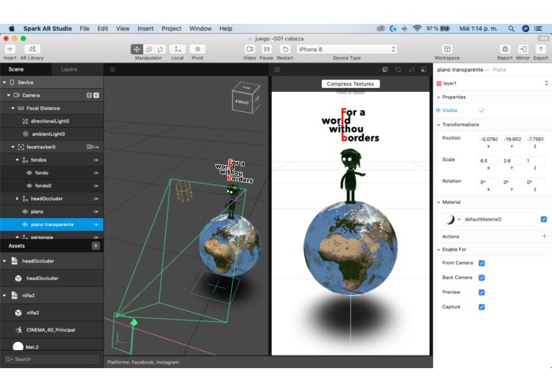Add an action with Actions plus
This screenshot has width=552, height=392.
pyautogui.click(x=544, y=236)
